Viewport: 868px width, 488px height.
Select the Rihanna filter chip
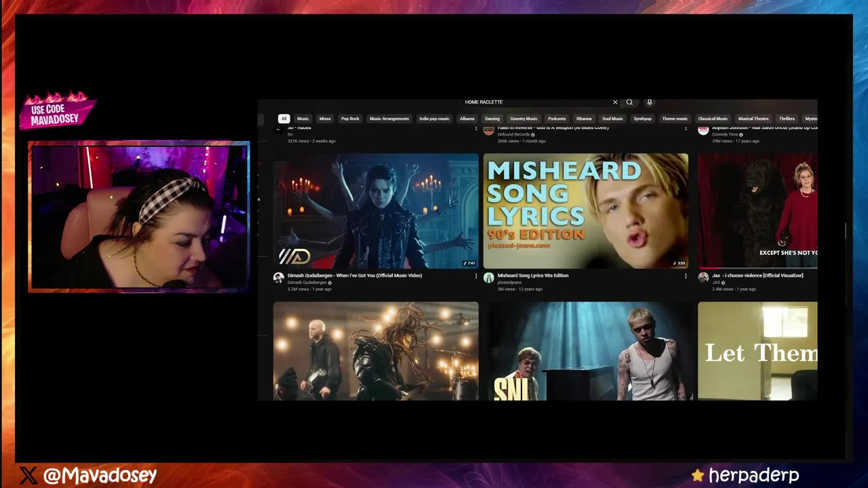(x=584, y=119)
